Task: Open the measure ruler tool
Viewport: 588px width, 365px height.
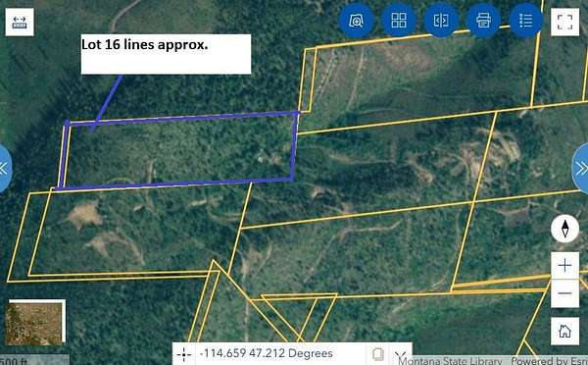Action: (x=20, y=23)
